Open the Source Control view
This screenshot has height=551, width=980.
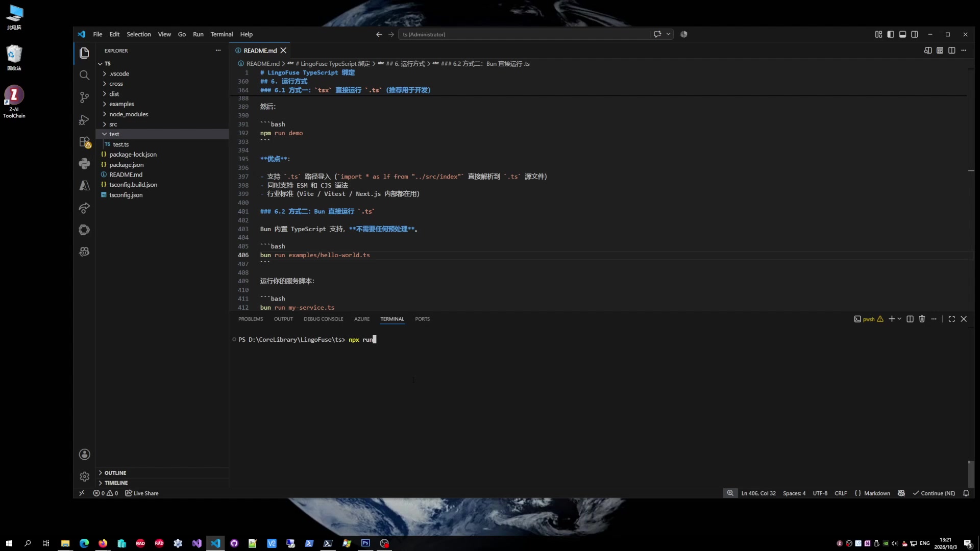point(84,97)
